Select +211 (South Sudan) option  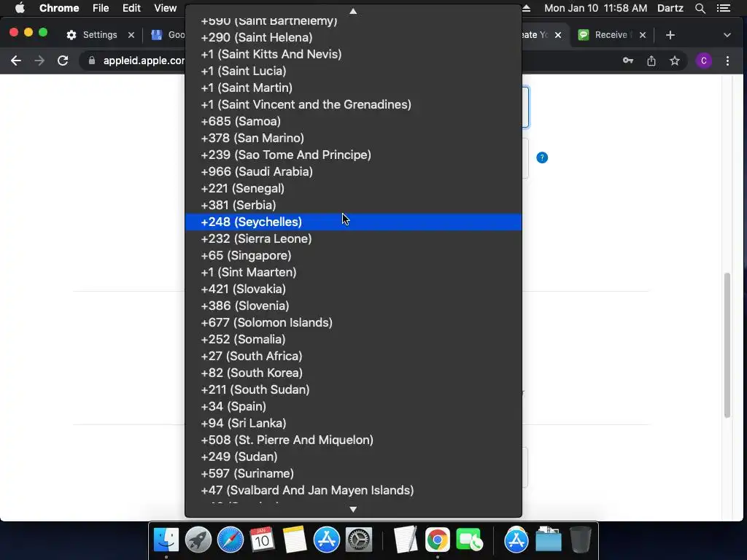tap(353, 389)
